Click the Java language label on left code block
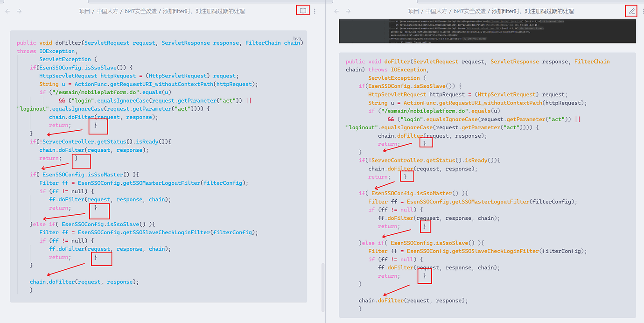This screenshot has height=323, width=644. [297, 38]
